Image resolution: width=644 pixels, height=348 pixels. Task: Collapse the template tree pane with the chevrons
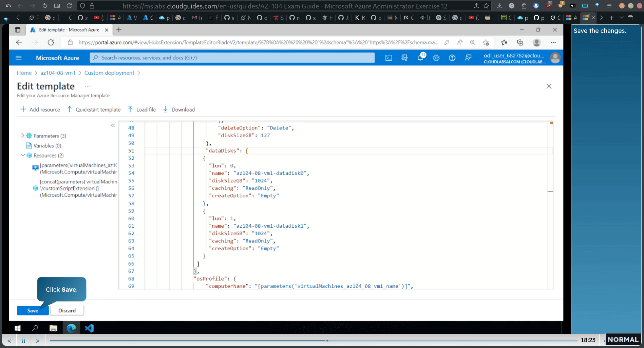pos(113,125)
